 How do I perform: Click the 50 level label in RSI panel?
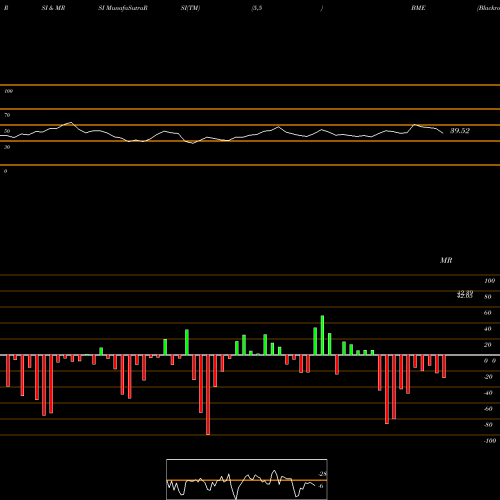tap(7, 131)
